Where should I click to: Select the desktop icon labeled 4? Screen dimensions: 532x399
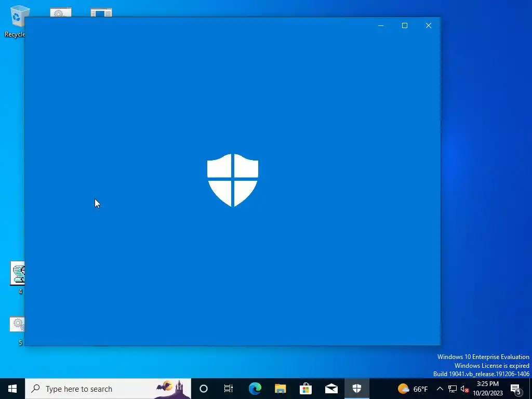(x=17, y=277)
